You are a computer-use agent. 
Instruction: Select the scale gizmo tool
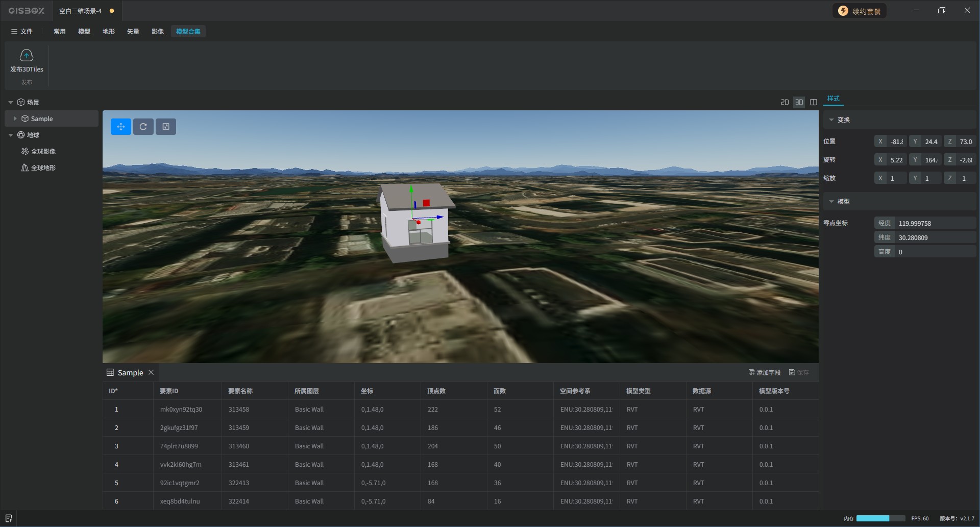click(x=166, y=127)
